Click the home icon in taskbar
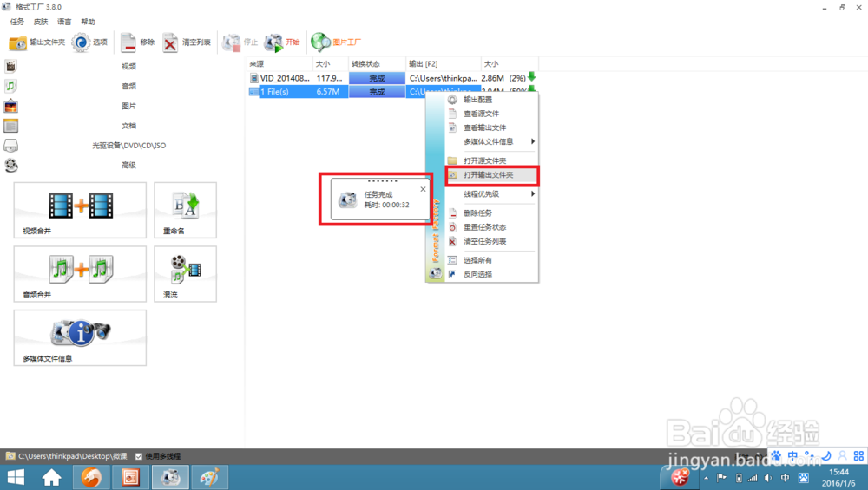The width and height of the screenshot is (868, 490). 51,477
